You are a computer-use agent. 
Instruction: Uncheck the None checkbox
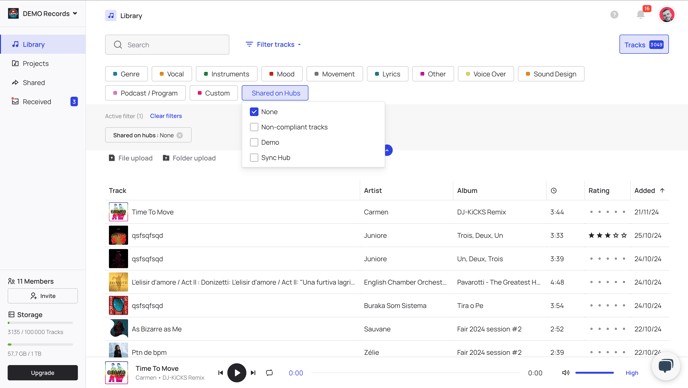(254, 111)
